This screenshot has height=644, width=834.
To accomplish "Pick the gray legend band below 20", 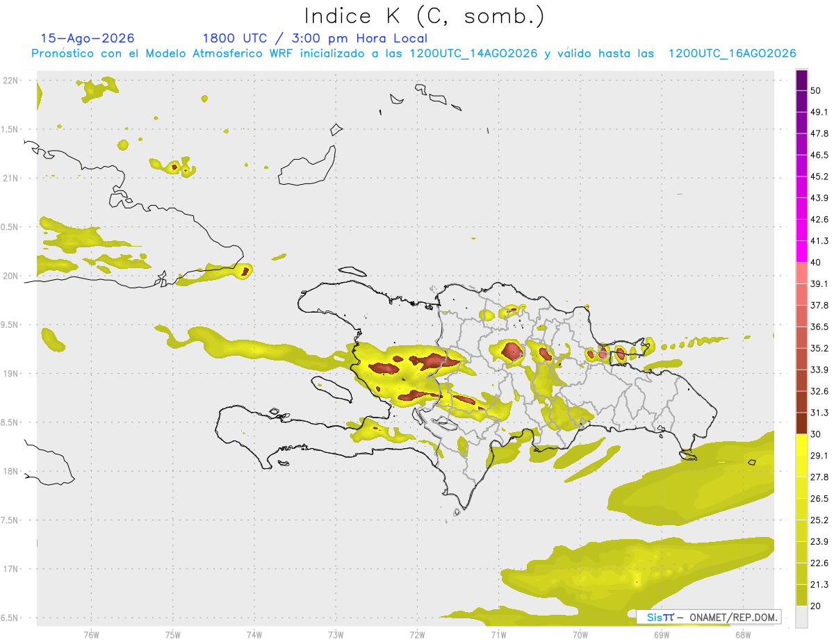I will click(x=802, y=617).
